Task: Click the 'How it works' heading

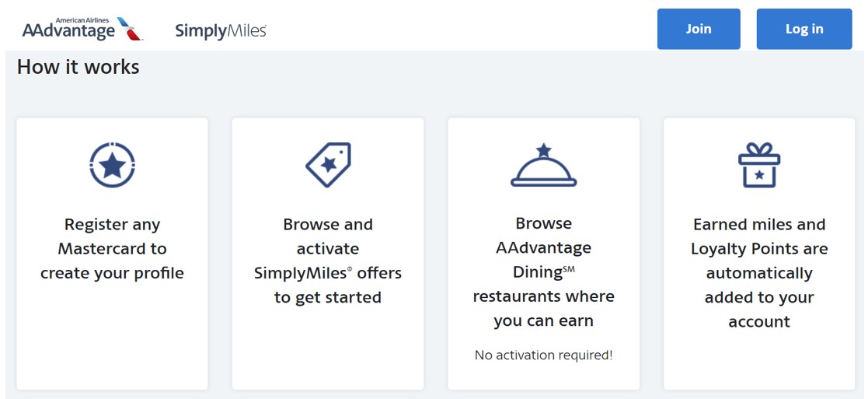Action: pyautogui.click(x=78, y=67)
